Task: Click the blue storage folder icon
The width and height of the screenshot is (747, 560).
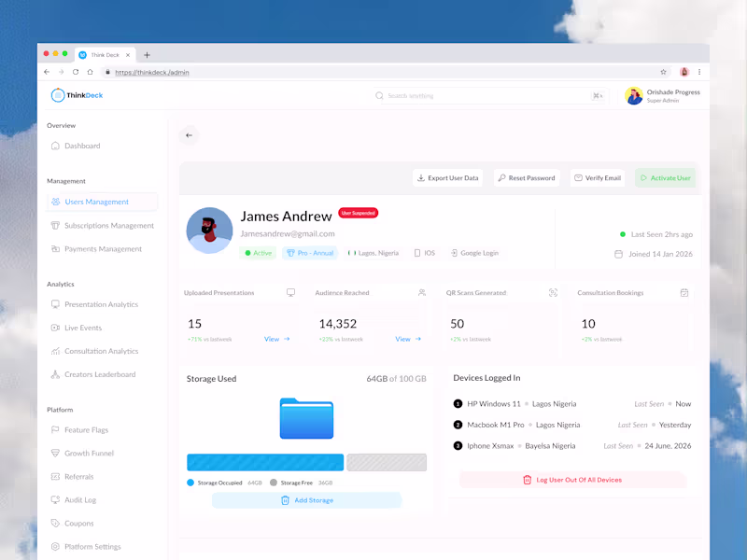Action: pos(306,418)
